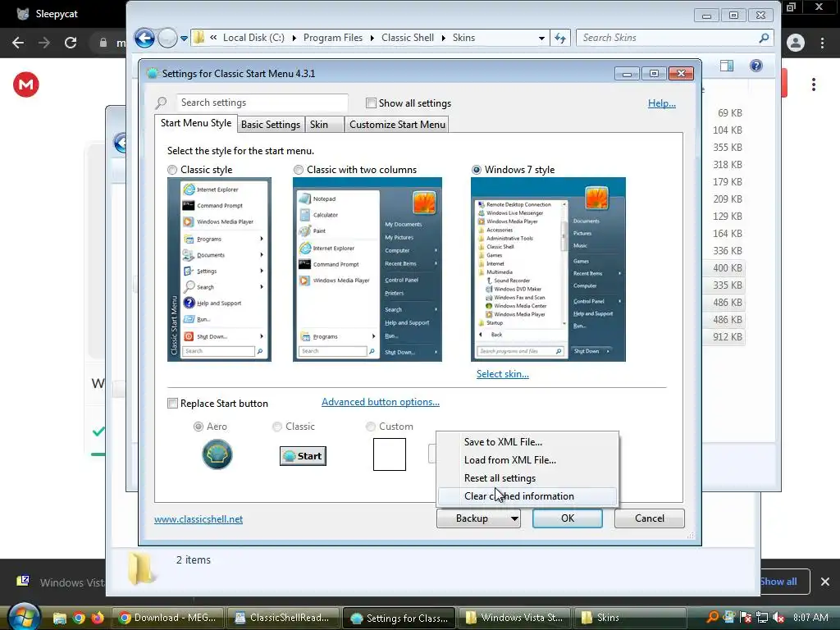This screenshot has height=630, width=840.
Task: Visit www.classicshell.net link
Action: pyautogui.click(x=199, y=519)
